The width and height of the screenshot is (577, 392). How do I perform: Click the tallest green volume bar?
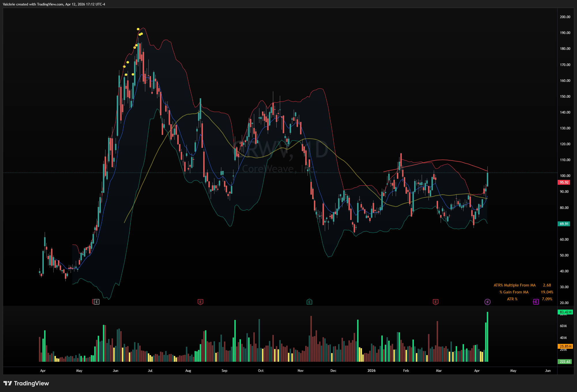pos(487,337)
